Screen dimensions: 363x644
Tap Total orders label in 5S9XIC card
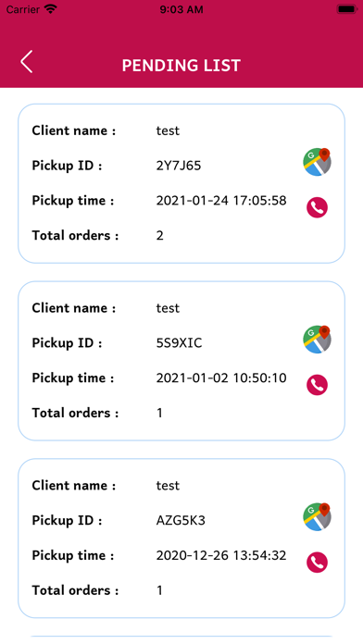75,413
